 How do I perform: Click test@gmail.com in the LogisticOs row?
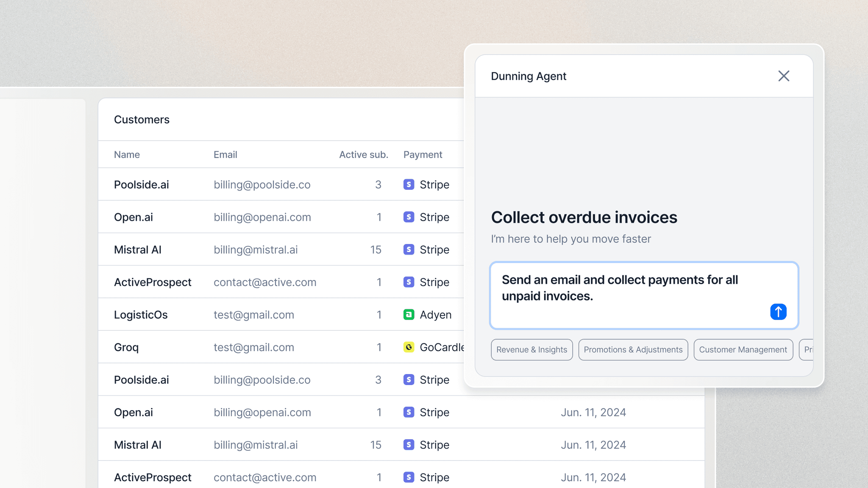click(x=254, y=315)
